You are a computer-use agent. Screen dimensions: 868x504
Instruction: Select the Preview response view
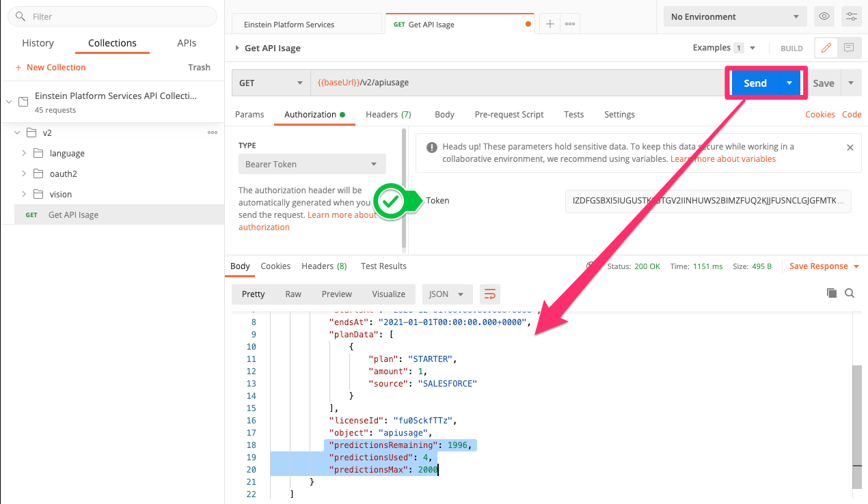click(336, 294)
